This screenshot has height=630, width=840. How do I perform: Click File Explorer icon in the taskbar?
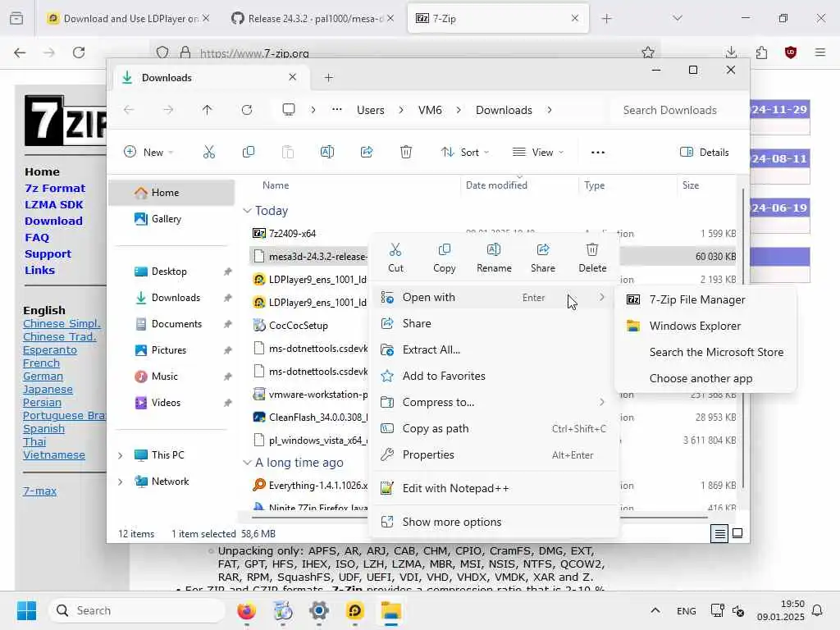point(391,610)
